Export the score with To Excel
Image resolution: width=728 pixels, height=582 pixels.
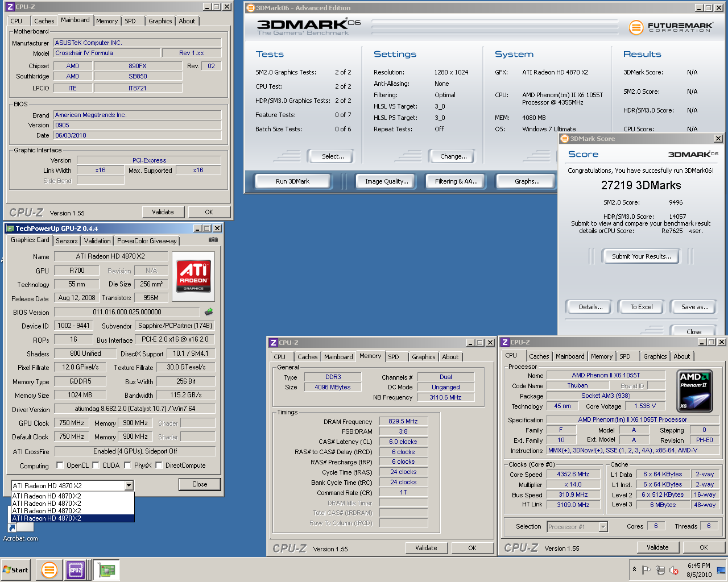[641, 307]
